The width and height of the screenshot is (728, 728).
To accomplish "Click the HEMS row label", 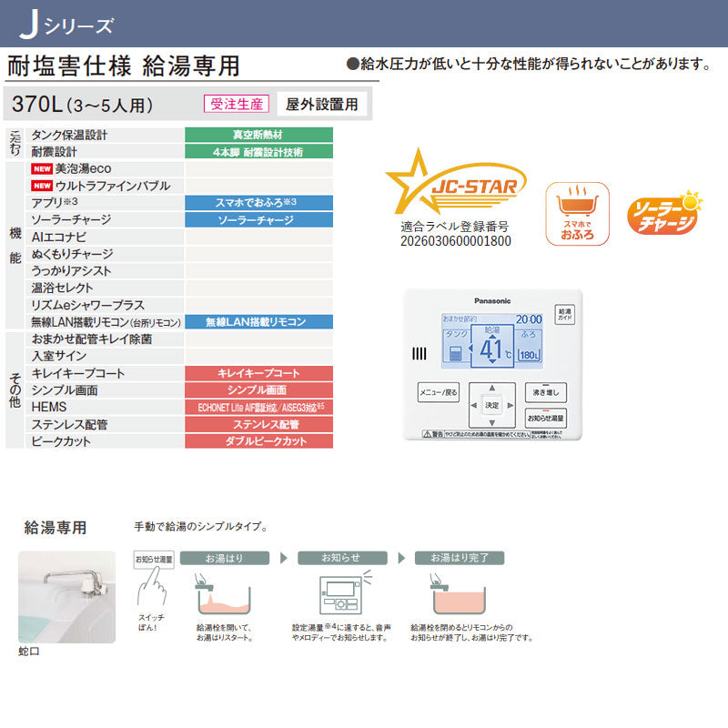I will [x=49, y=407].
